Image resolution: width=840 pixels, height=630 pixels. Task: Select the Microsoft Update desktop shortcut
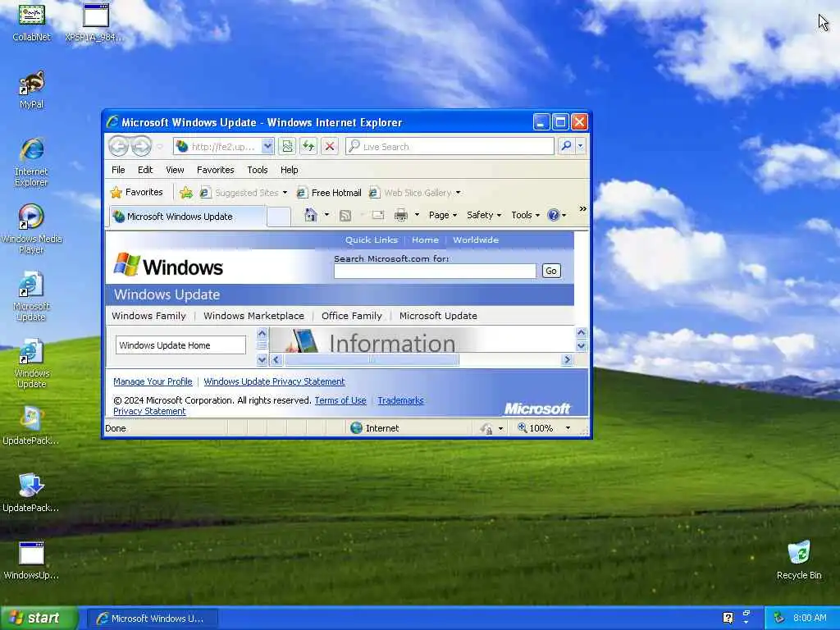tap(32, 296)
